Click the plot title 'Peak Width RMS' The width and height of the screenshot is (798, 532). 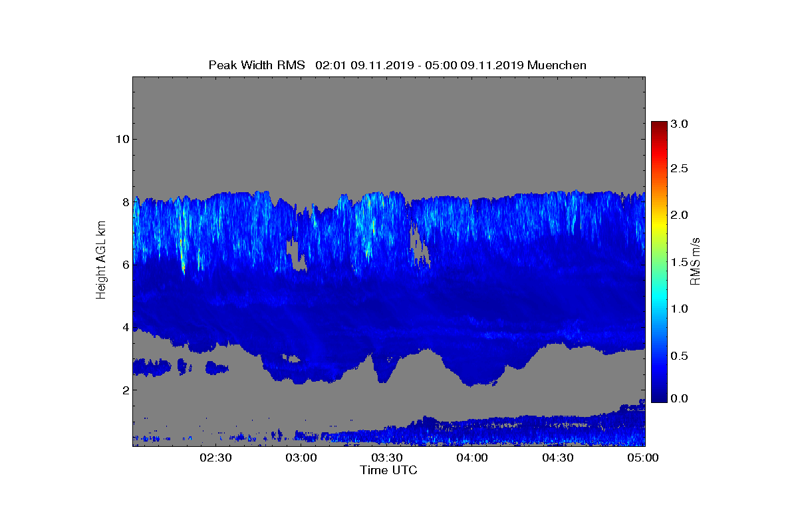point(257,65)
